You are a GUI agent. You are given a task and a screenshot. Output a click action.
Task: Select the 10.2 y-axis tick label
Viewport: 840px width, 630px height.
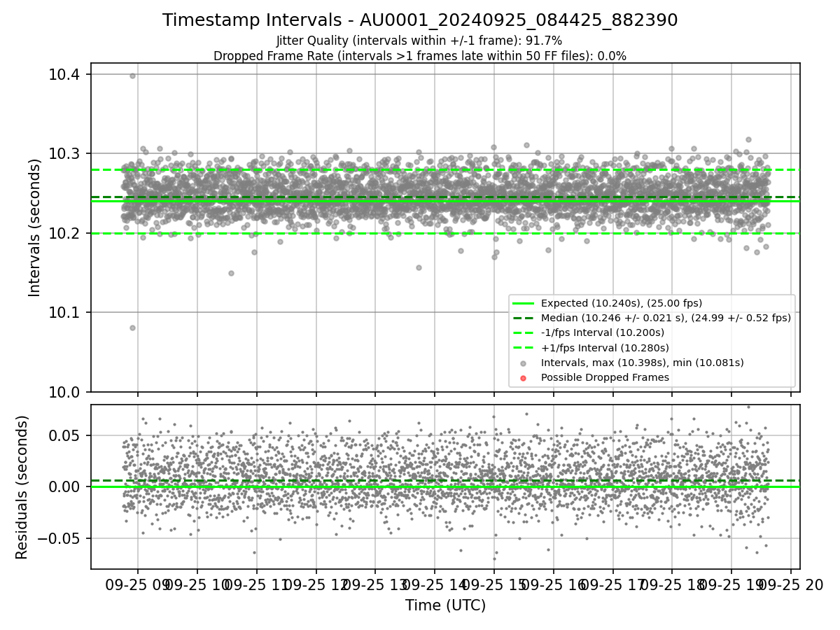tap(64, 233)
